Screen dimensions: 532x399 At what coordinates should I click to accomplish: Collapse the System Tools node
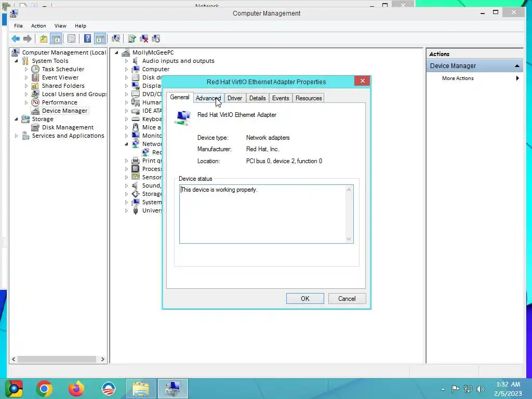tap(16, 61)
